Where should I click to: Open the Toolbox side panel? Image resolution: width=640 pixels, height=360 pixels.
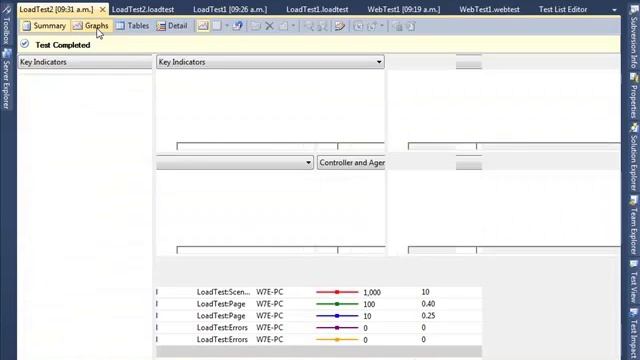6,25
